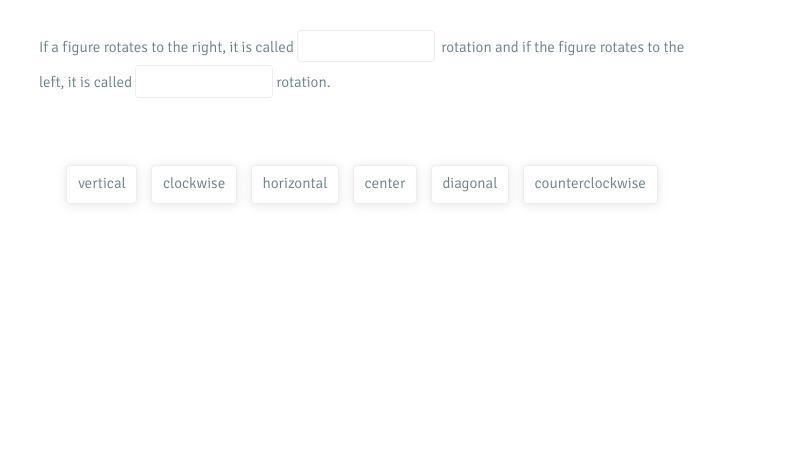Select the 'diagonal' word tile
Image resolution: width=805 pixels, height=472 pixels.
(x=470, y=184)
